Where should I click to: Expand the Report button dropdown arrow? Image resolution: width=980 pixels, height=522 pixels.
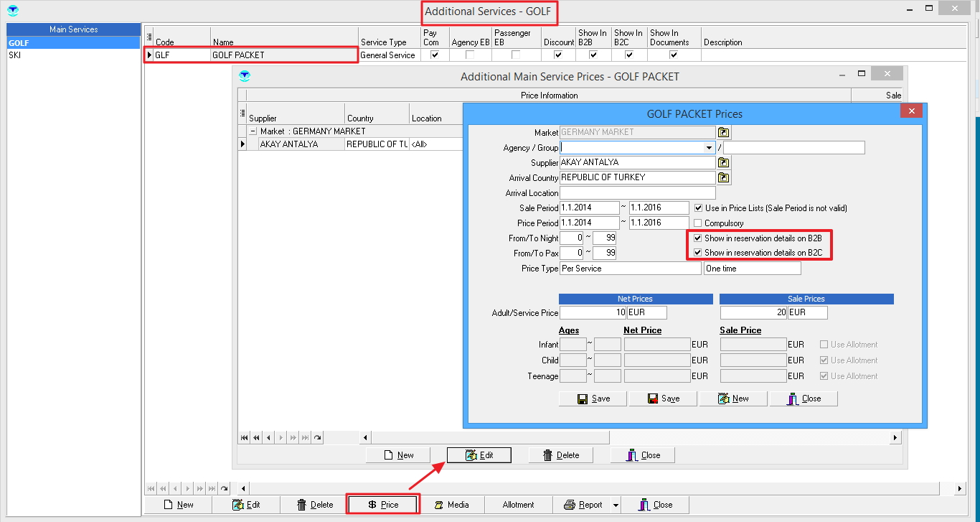click(616, 505)
